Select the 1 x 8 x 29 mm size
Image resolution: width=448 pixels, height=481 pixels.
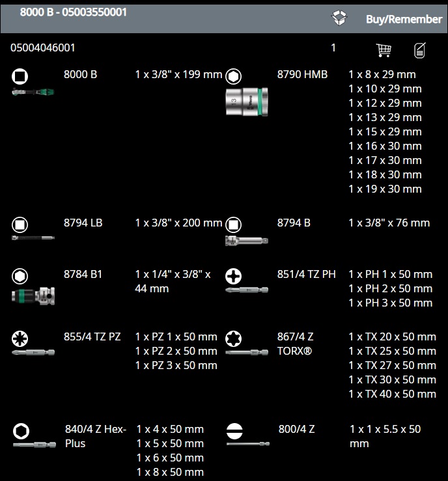click(x=382, y=75)
